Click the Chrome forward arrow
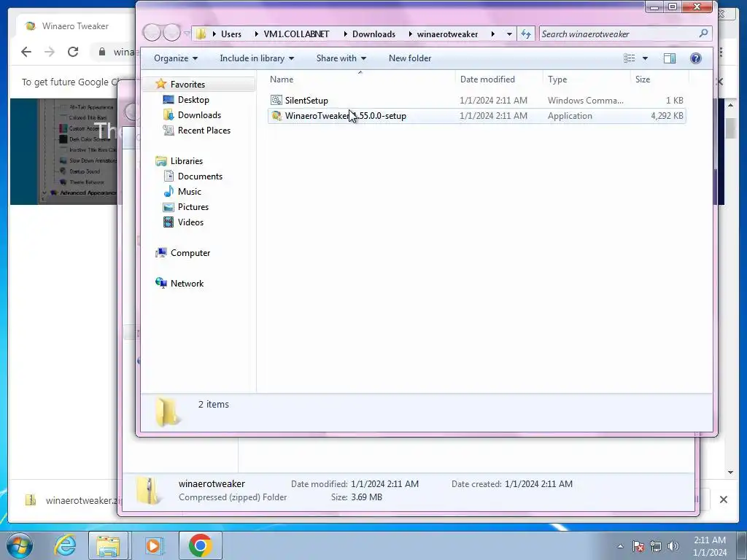Image resolution: width=747 pixels, height=560 pixels. (50, 52)
